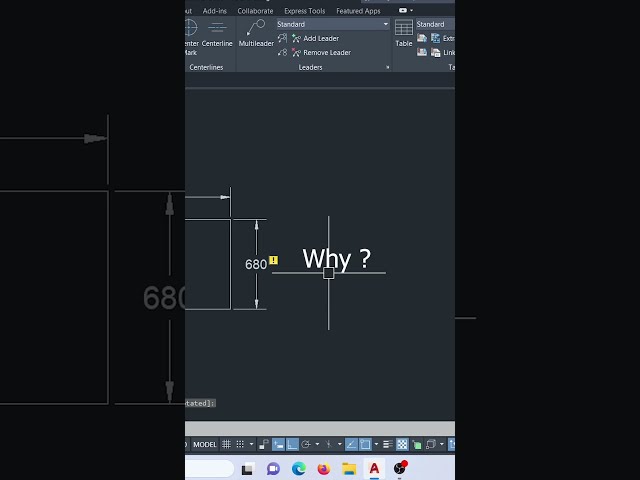Open OBS Studio from taskbar
This screenshot has width=640, height=480.
click(x=400, y=469)
